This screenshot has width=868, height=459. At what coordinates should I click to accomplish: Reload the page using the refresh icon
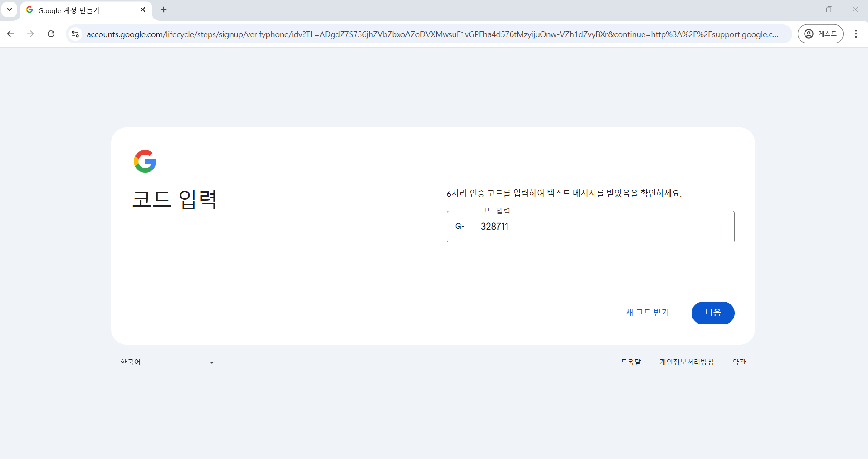coord(51,34)
